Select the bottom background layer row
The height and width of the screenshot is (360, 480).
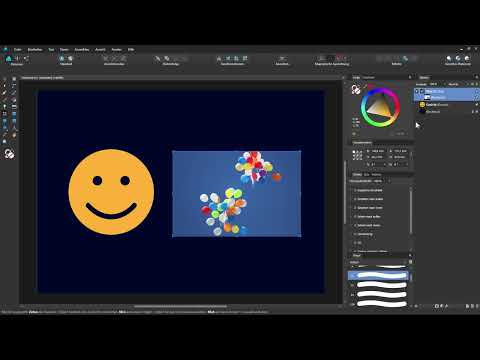coord(447,112)
